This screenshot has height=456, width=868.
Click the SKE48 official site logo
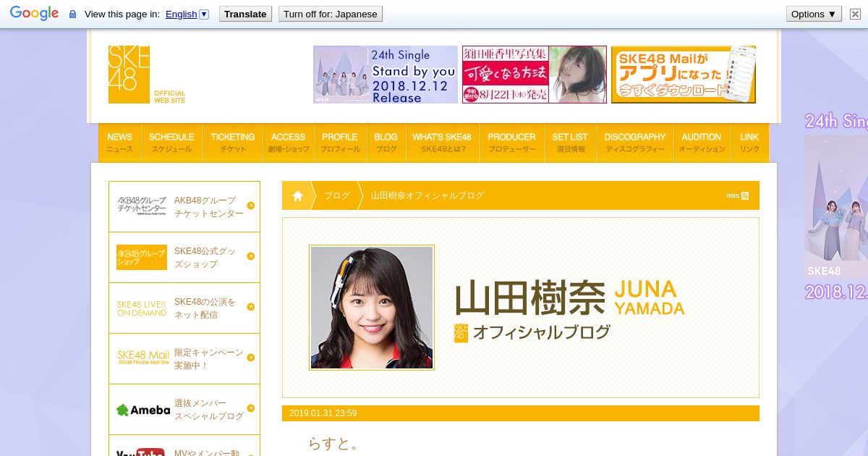point(147,75)
